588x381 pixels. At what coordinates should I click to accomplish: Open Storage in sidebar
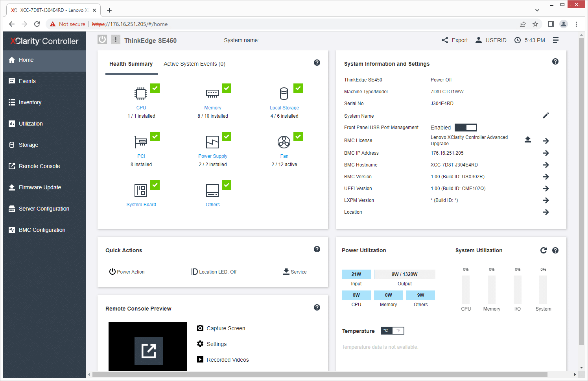(x=44, y=145)
